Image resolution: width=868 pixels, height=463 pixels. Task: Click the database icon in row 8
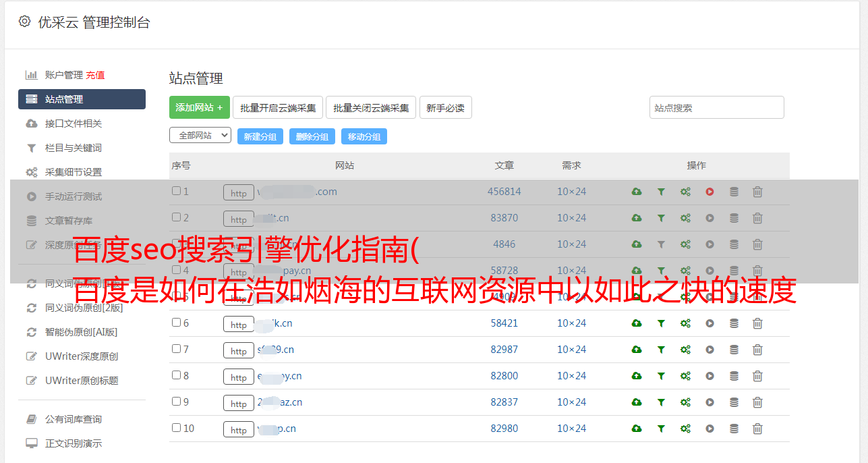coord(734,376)
